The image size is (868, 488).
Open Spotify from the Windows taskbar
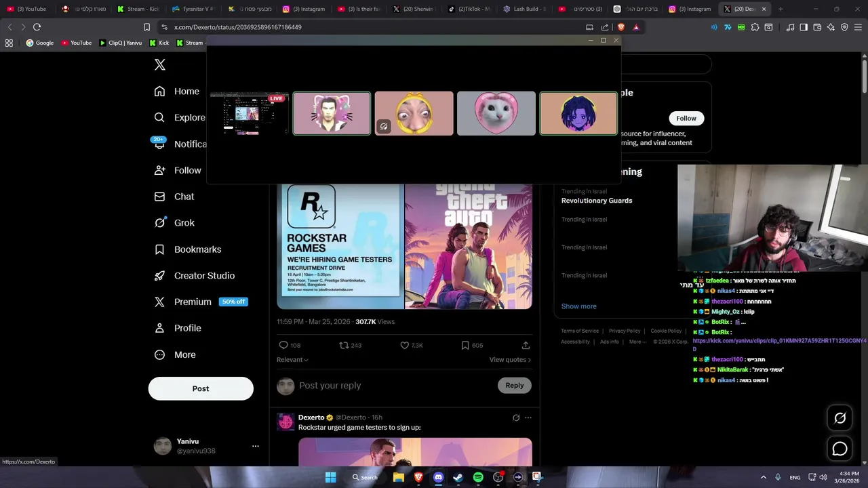(478, 477)
